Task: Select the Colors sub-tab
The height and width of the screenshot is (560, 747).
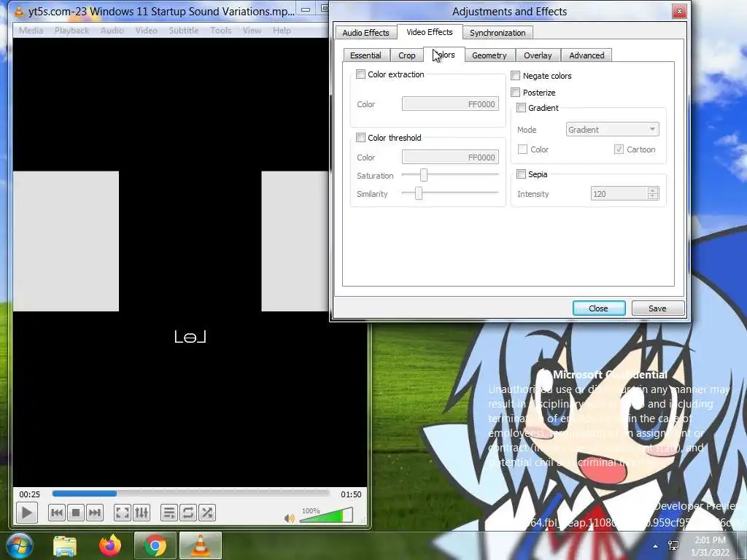Action: tap(444, 55)
